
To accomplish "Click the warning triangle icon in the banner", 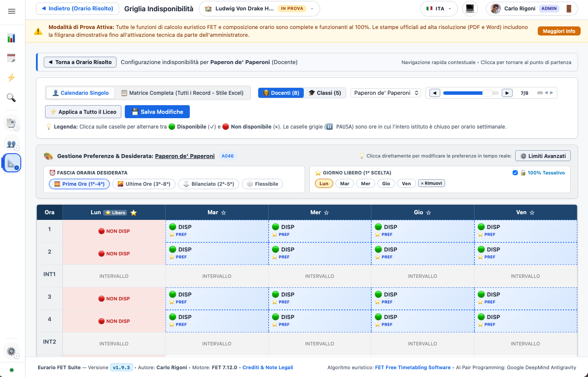I will coord(38,31).
